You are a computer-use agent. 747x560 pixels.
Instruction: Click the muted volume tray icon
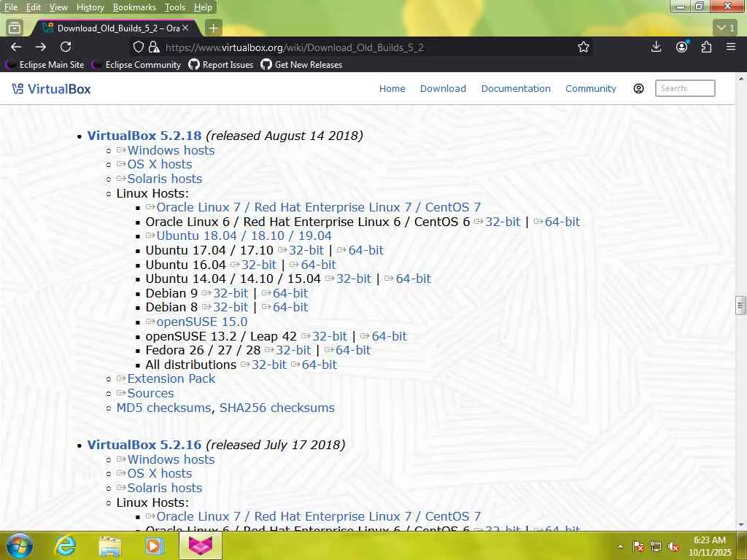673,547
